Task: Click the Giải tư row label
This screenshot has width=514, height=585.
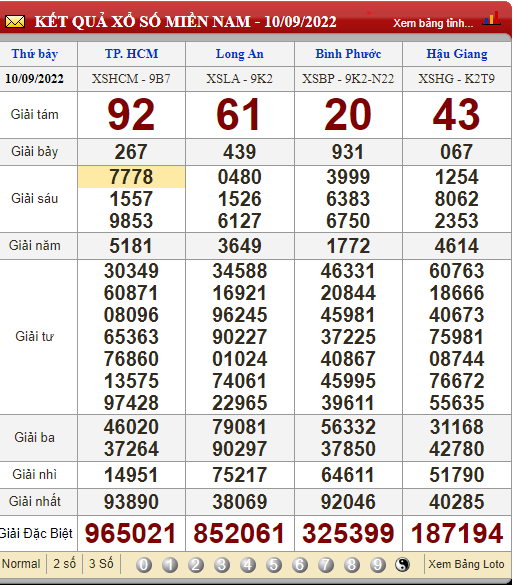Action: [34, 337]
